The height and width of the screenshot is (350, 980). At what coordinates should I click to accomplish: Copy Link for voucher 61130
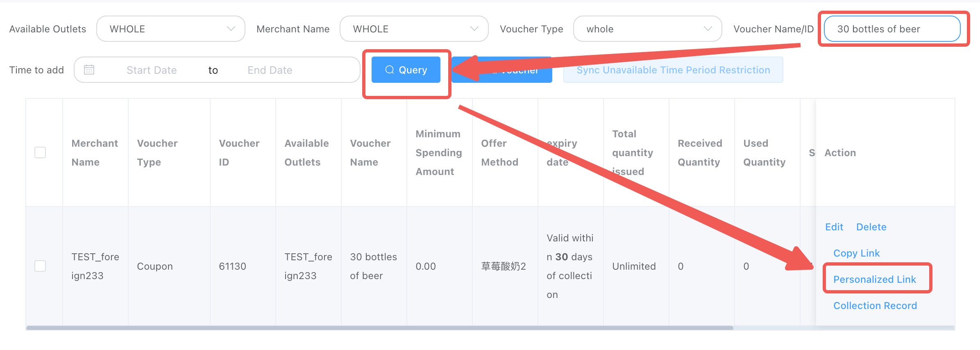856,253
